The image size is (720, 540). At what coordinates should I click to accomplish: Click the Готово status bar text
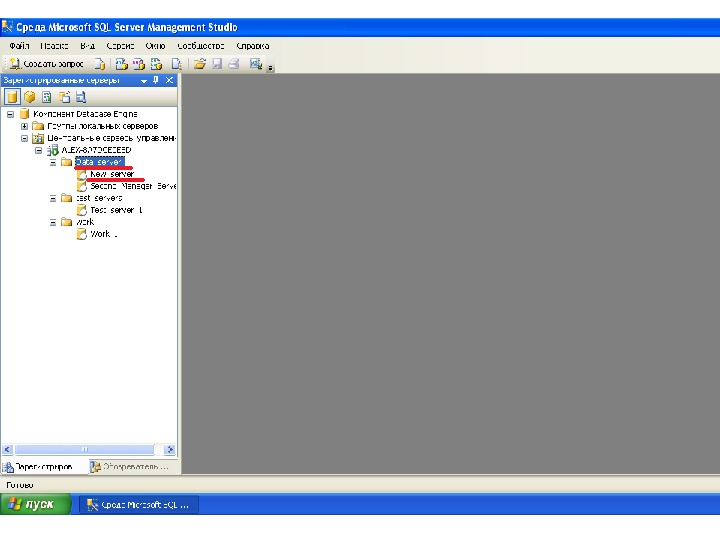click(x=20, y=485)
